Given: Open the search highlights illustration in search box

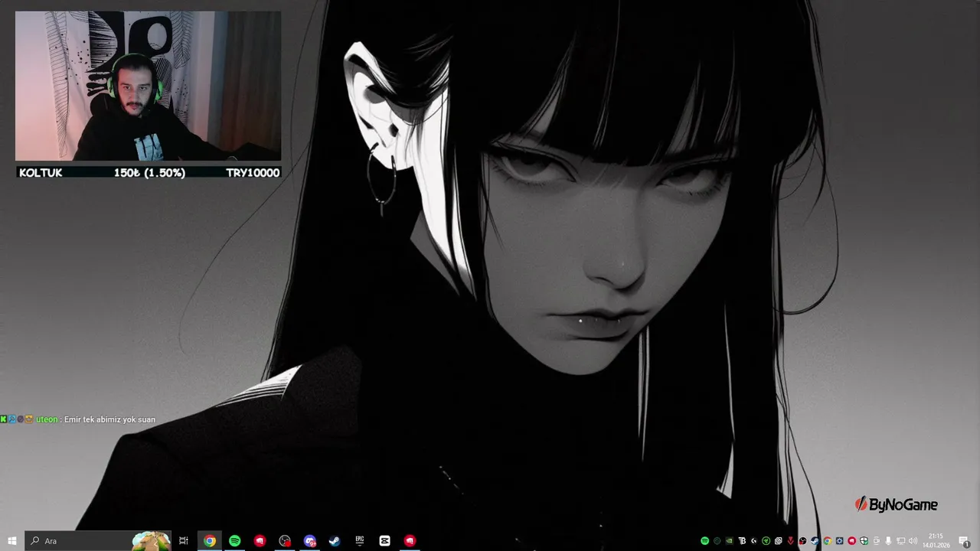Looking at the screenshot, I should tap(151, 541).
